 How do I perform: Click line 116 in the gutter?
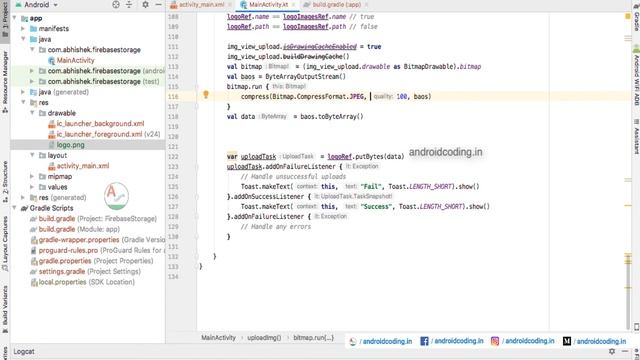coord(173,97)
